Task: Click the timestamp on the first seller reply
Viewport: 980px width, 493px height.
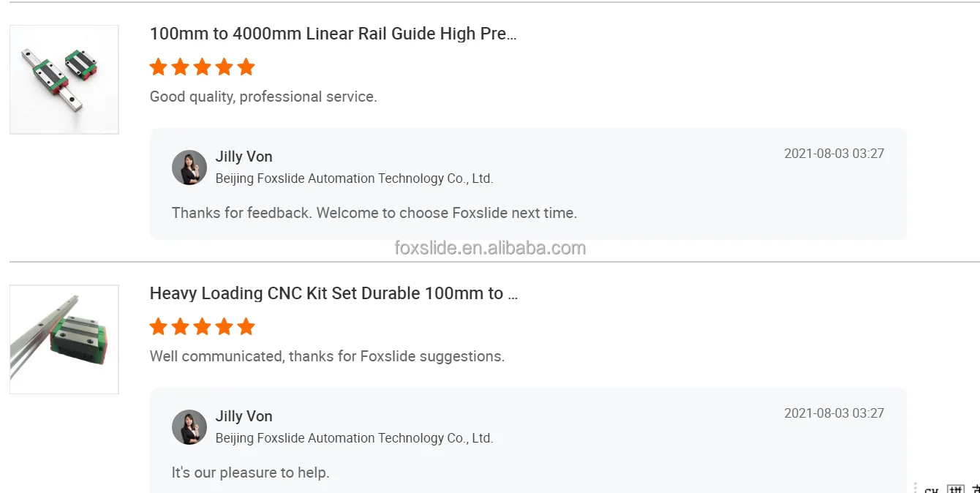Action: (834, 154)
